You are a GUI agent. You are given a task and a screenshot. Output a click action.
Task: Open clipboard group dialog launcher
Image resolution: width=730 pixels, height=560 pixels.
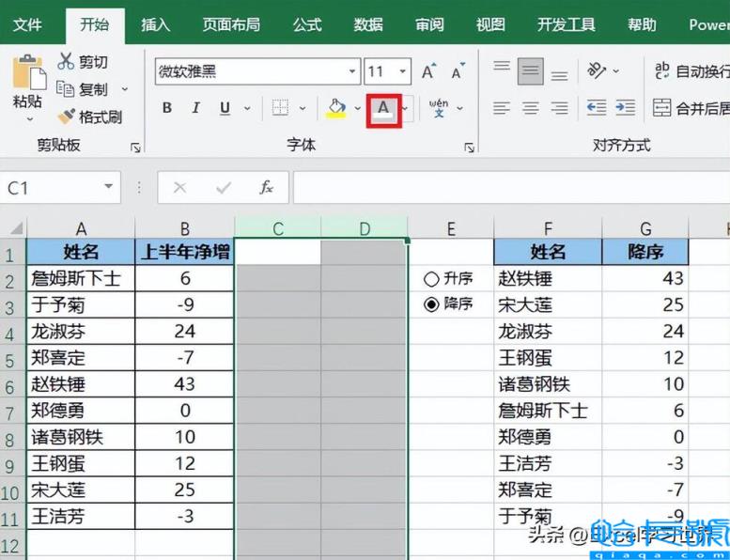[136, 148]
